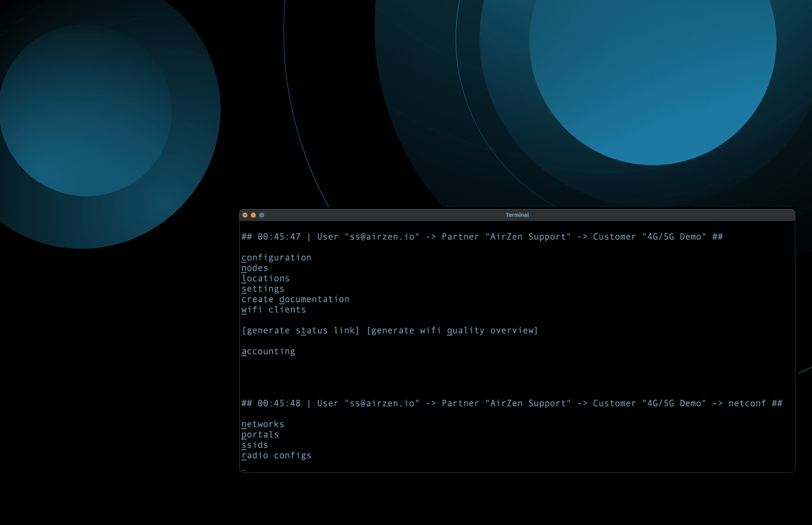The image size is (812, 525).
Task: Open the portals option
Action: (x=260, y=434)
